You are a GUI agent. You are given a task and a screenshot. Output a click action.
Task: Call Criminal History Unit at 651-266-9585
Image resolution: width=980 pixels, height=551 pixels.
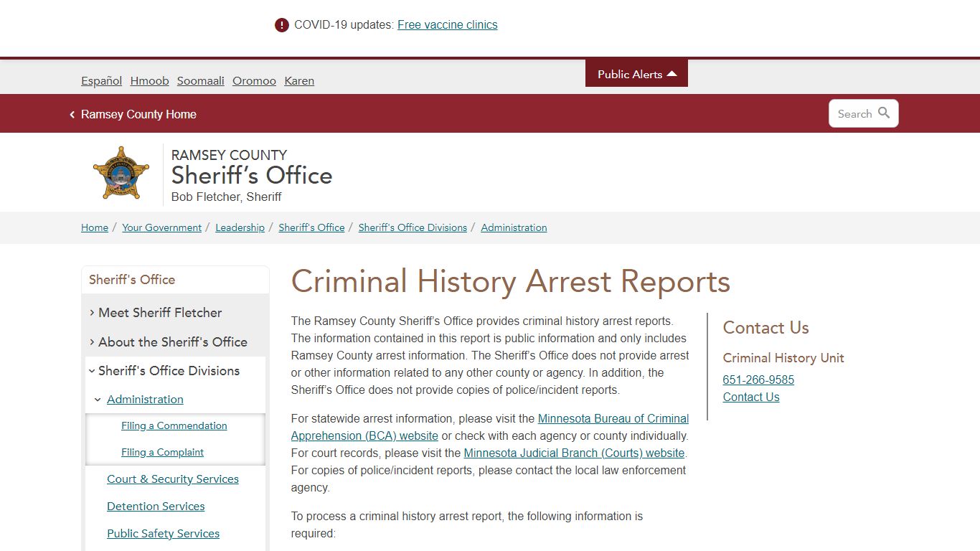758,380
